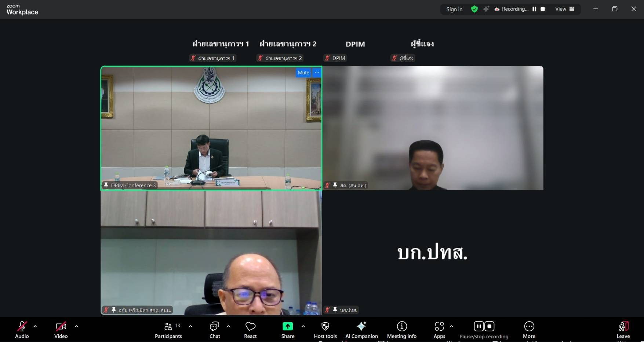Show the Meeting info
Image resolution: width=644 pixels, height=342 pixels.
tap(401, 329)
